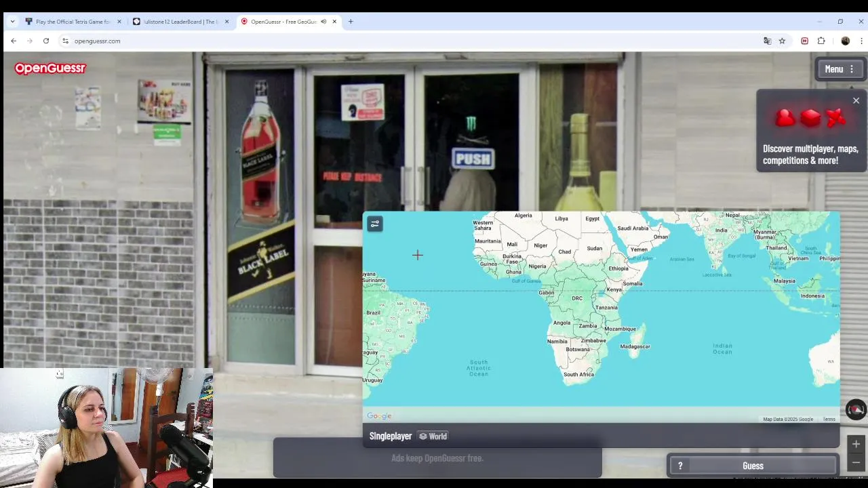Viewport: 868px width, 488px height.
Task: Click the Ethiopia label on the map
Action: click(x=618, y=268)
